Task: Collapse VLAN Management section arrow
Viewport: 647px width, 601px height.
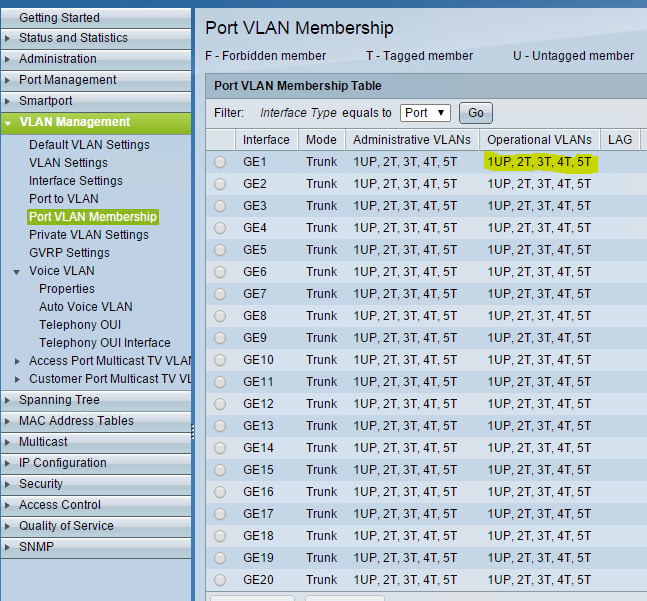Action: [x=8, y=123]
